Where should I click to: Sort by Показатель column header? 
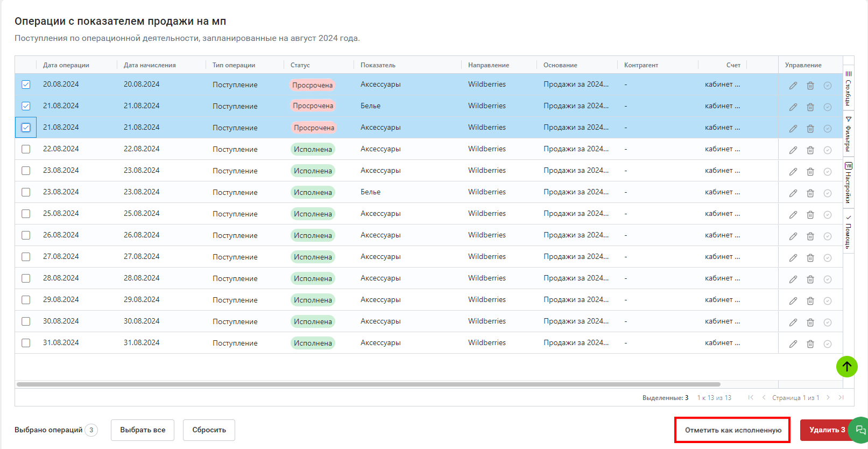378,65
